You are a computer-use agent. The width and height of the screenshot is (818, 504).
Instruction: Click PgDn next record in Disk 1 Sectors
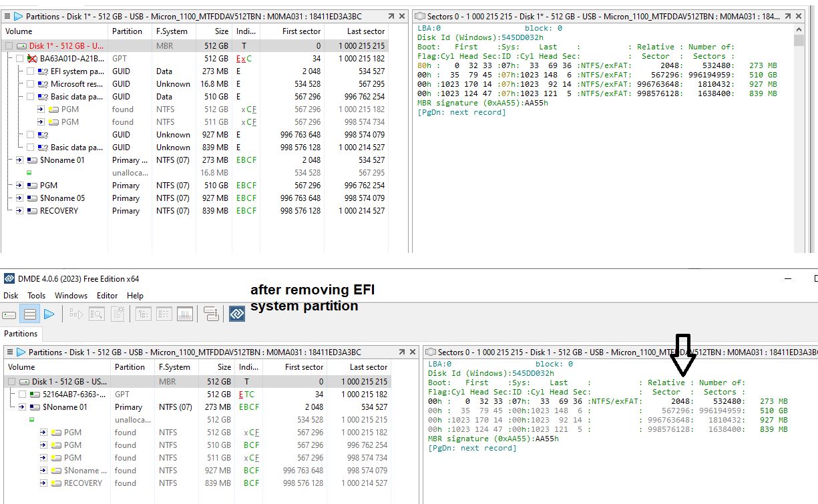pyautogui.click(x=472, y=448)
